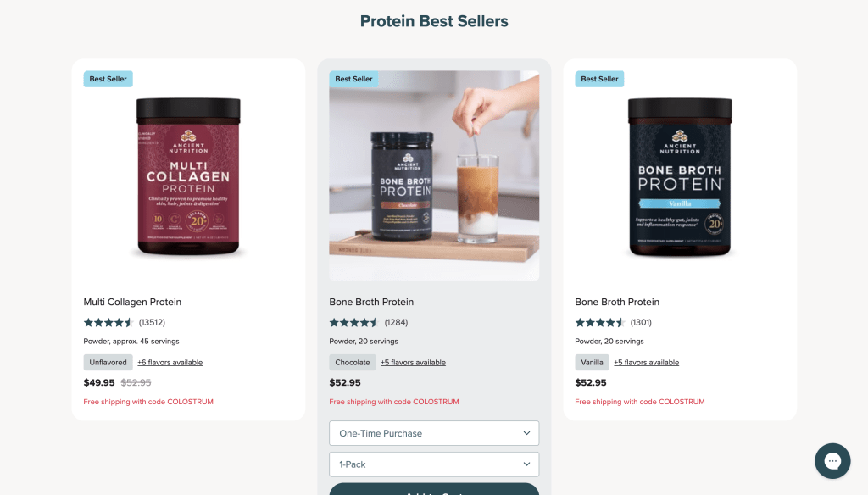
Task: Click the Add to Cart button
Action: 434,489
